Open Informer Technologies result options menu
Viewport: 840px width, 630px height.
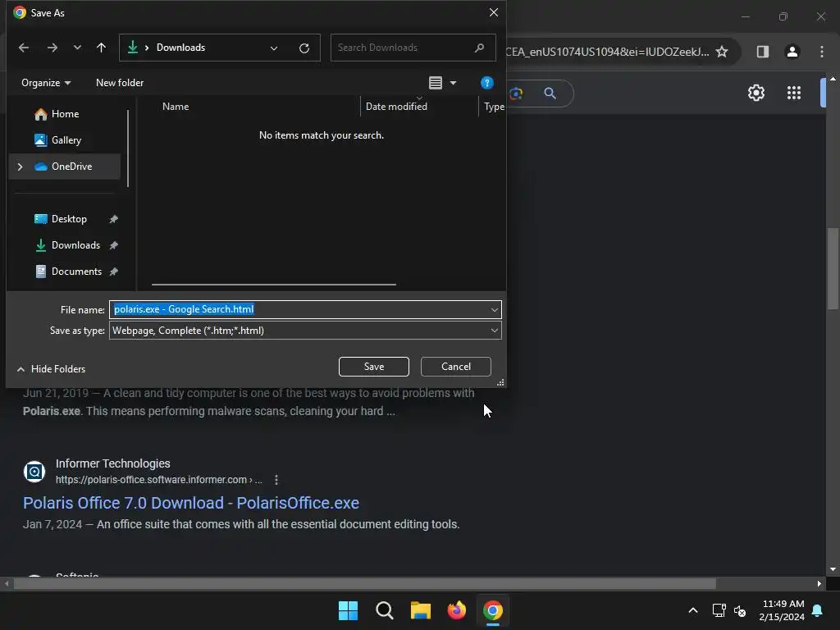(276, 479)
